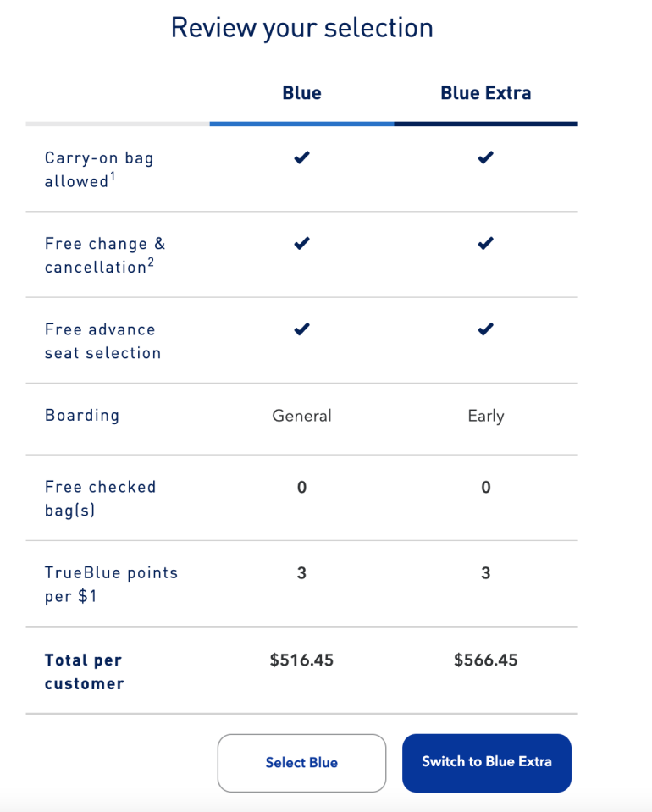Screen dimensions: 652x812
Task: Click the Review your selection heading
Action: point(301,28)
